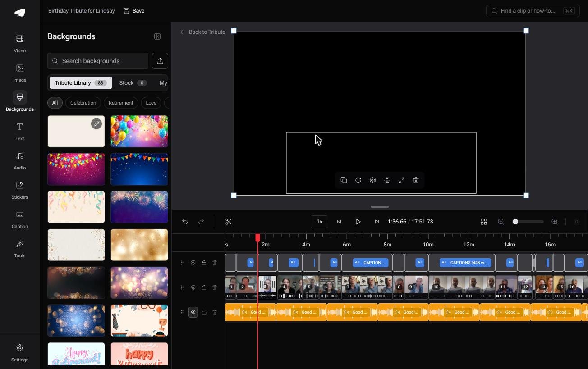Click the timeline zoom slider handle
This screenshot has width=588, height=369.
515,222
